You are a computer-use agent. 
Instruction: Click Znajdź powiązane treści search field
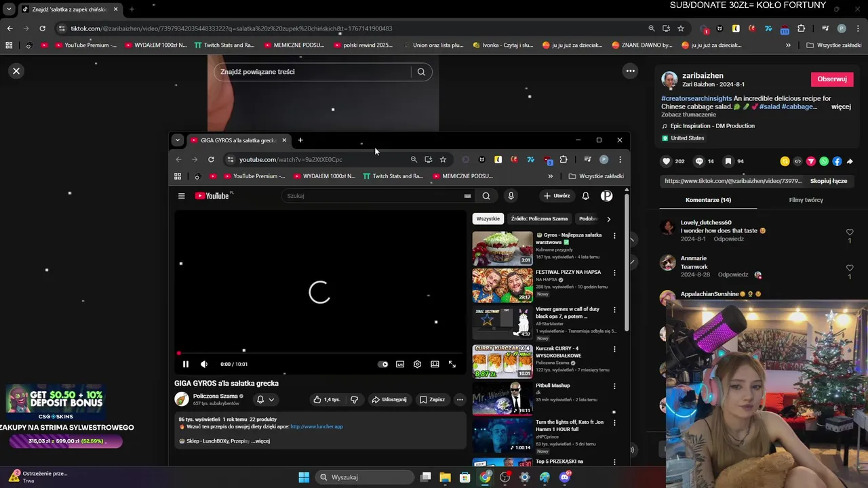312,72
